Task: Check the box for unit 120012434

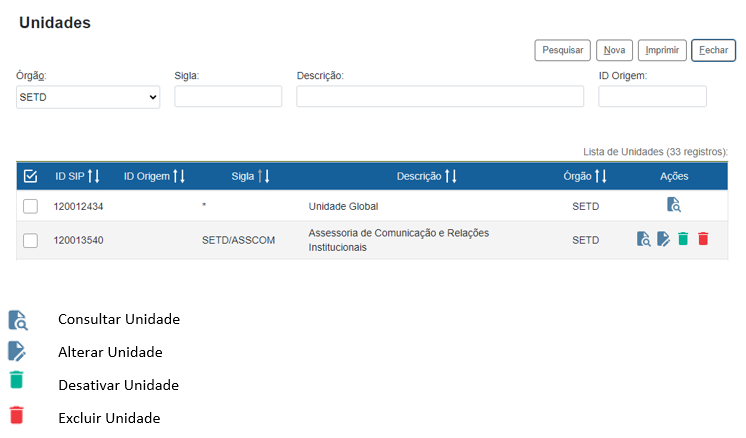Action: pyautogui.click(x=30, y=206)
